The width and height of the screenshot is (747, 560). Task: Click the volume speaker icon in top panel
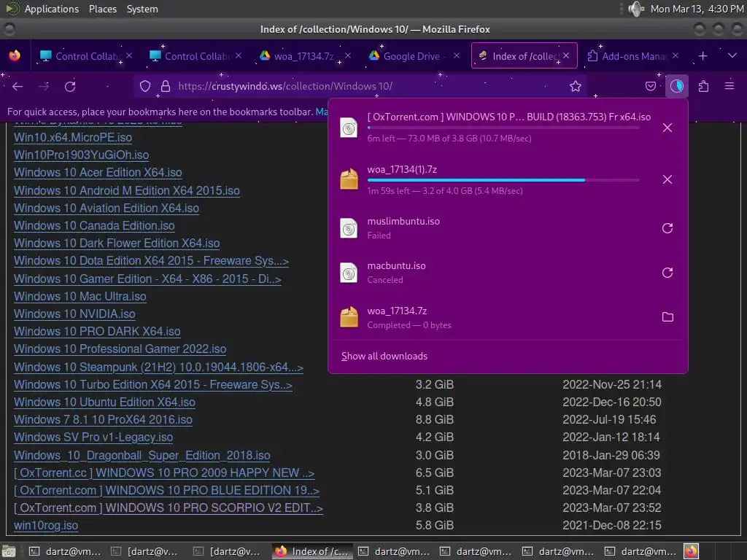click(x=635, y=9)
